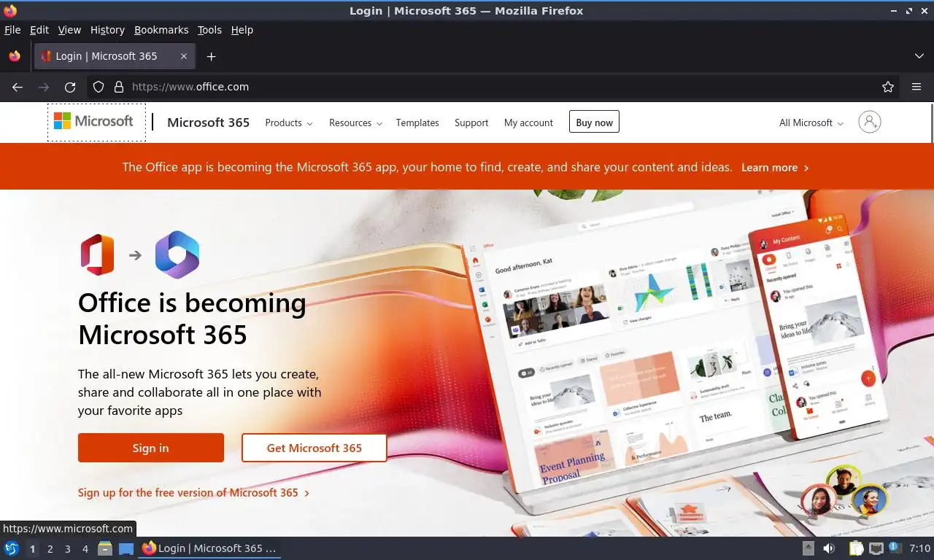Click the Firefox window taskbar entry
This screenshot has width=934, height=560.
[x=209, y=548]
